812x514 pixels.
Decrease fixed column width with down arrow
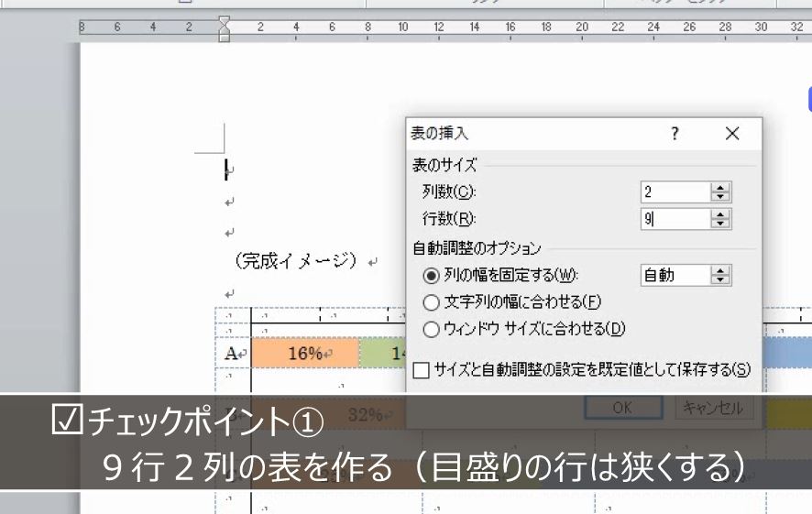coord(720,280)
